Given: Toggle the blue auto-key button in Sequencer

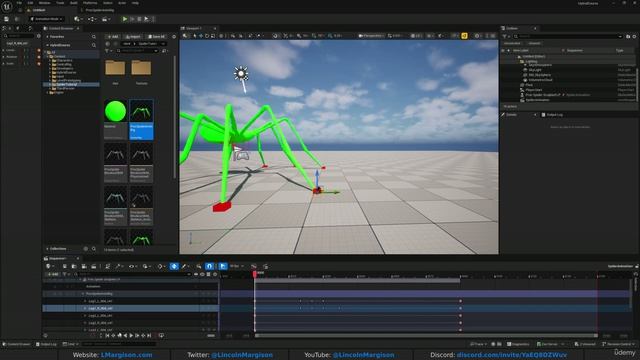Looking at the screenshot, I should coord(174,266).
